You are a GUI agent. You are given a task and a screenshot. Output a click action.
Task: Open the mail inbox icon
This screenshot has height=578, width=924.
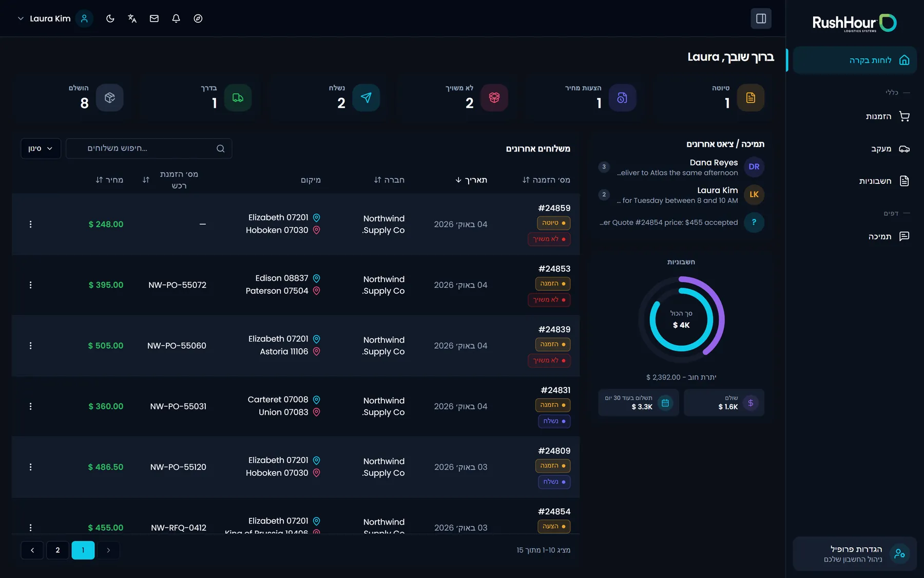pos(154,18)
